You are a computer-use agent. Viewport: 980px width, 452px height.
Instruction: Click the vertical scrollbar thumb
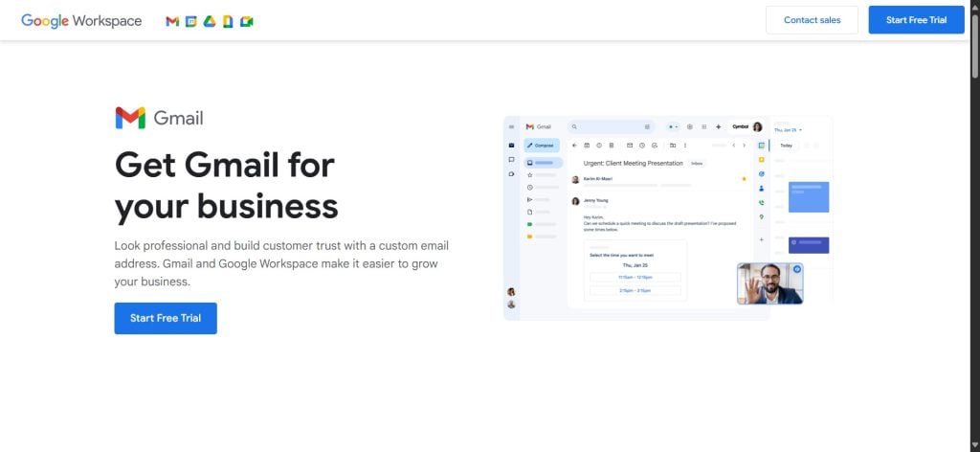coord(975,45)
